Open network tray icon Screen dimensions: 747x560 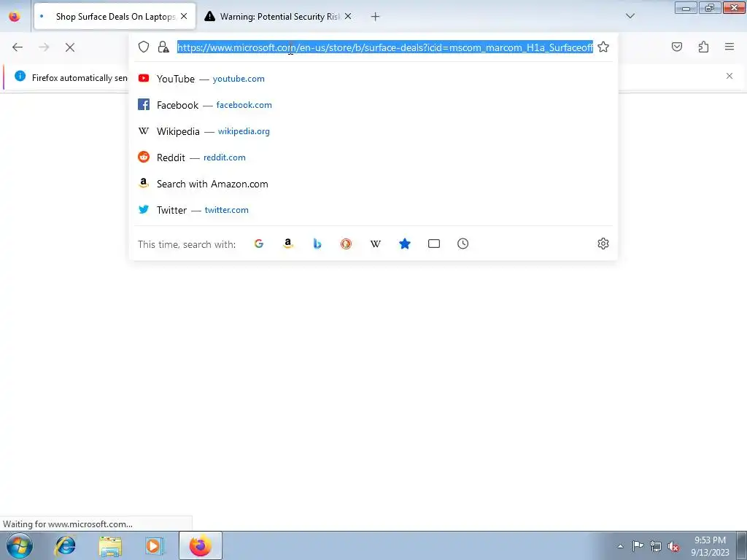point(656,546)
